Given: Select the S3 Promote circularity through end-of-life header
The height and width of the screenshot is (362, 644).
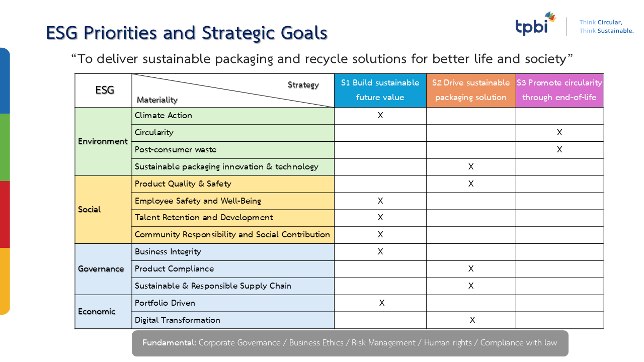Looking at the screenshot, I should click(x=559, y=90).
